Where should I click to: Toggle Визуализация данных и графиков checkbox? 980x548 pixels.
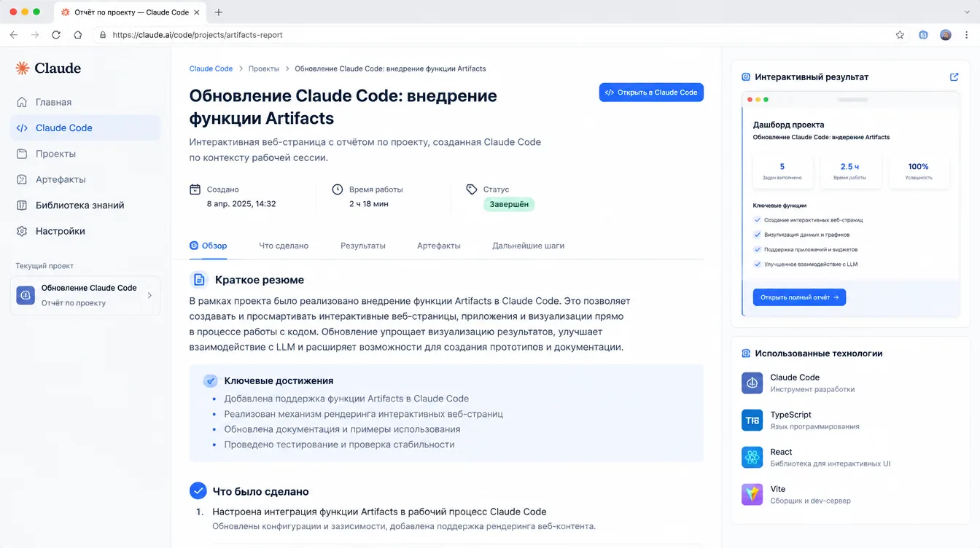[x=757, y=235]
